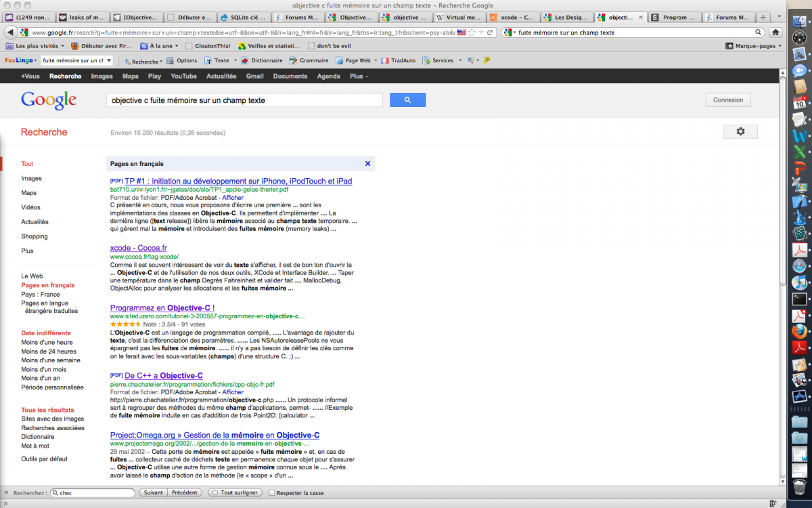Click 'Suivant' in the find bar
The width and height of the screenshot is (812, 508).
[153, 492]
